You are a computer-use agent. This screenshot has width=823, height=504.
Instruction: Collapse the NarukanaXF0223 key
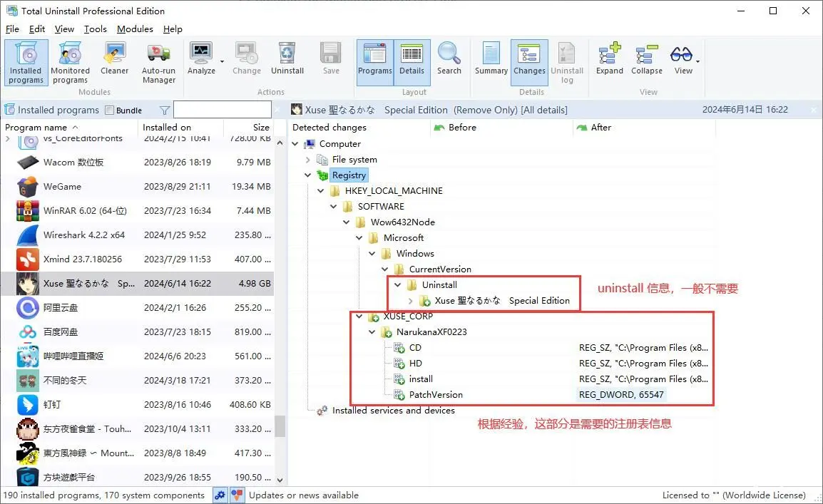372,332
